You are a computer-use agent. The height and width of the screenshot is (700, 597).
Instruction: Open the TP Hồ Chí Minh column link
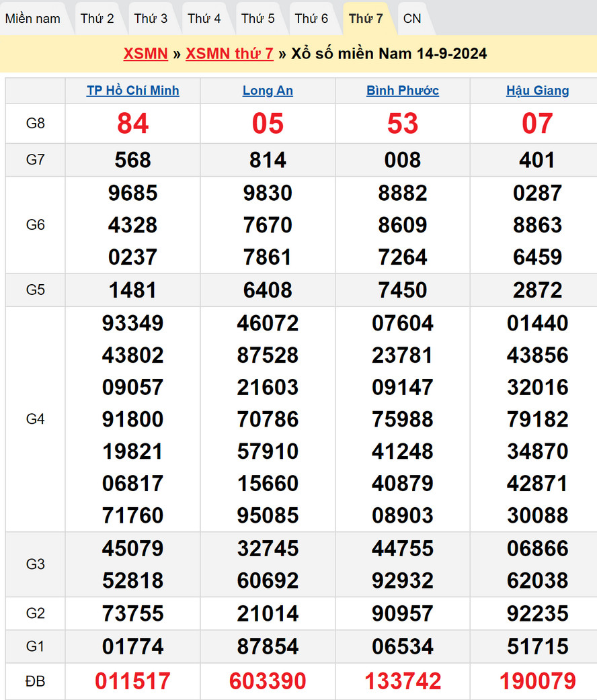click(x=133, y=91)
